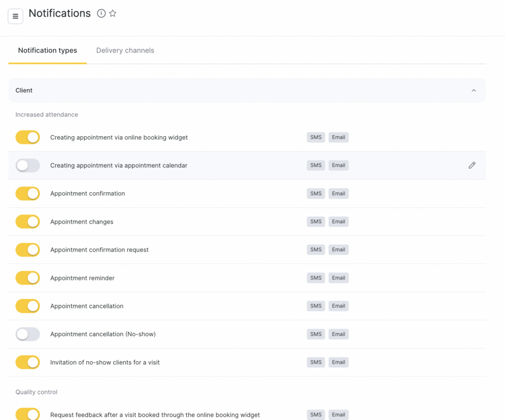
Task: Open Invitation of no-show clients label
Action: tap(105, 362)
